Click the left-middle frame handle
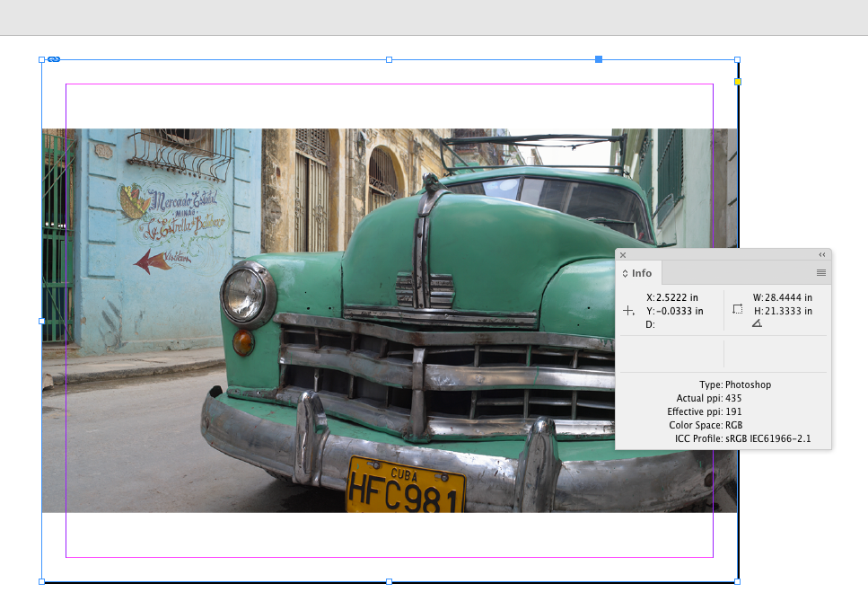This screenshot has height=601, width=868. point(42,321)
